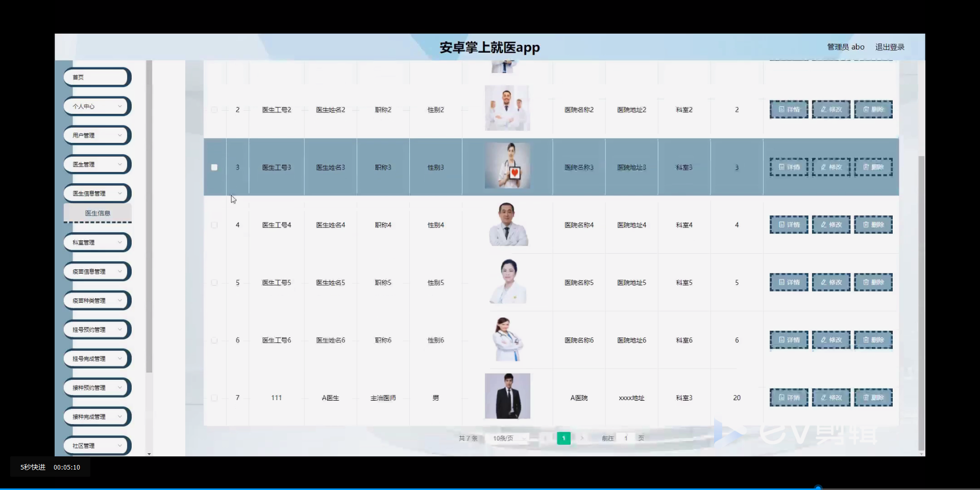Click the trash 删除 icon for 医生姓名5
Image resolution: width=980 pixels, height=490 pixels.
pos(873,282)
